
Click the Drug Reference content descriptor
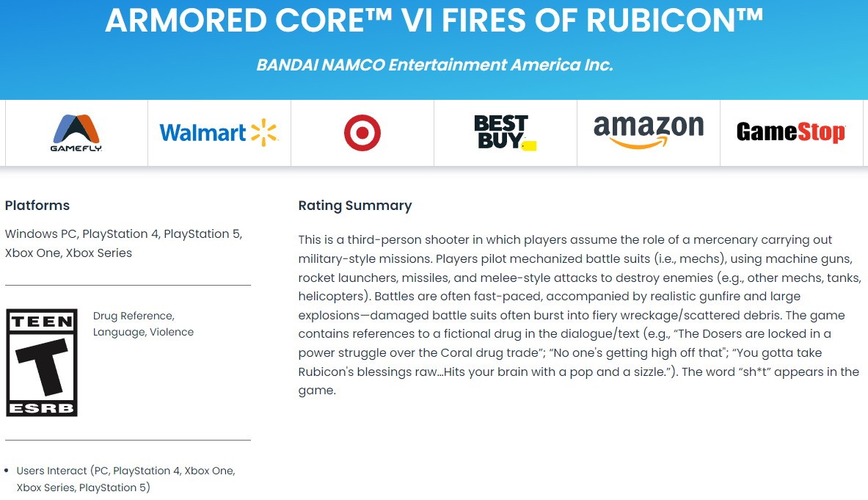coord(134,316)
